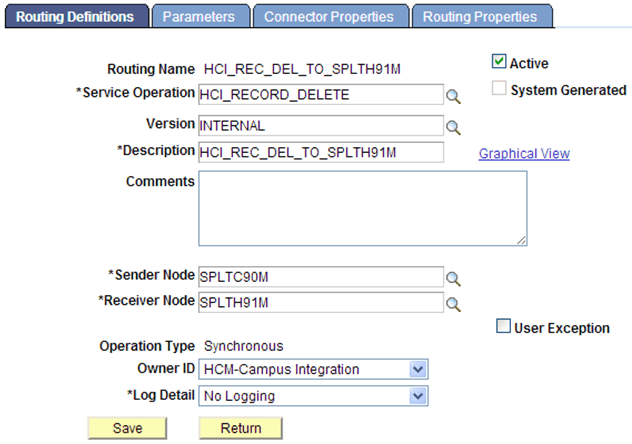Screen dimensions: 632x444
Task: Open the Graphical View link
Action: coord(524,154)
